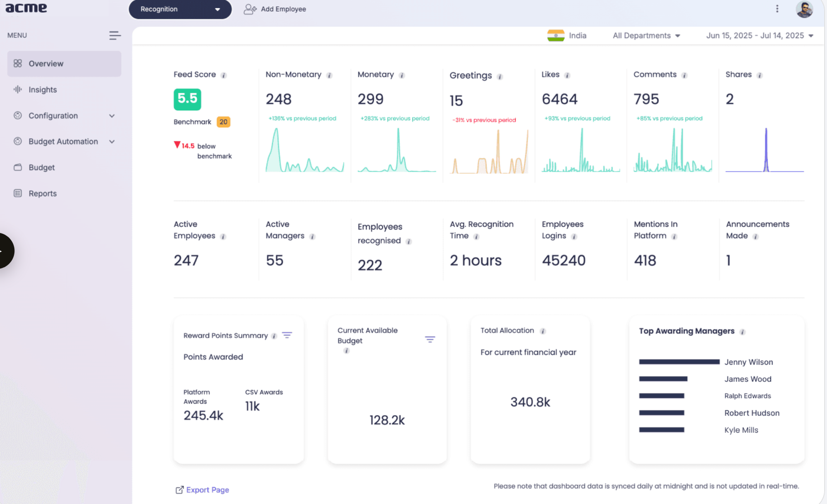Open the Current Available Budget filter icon

(430, 339)
